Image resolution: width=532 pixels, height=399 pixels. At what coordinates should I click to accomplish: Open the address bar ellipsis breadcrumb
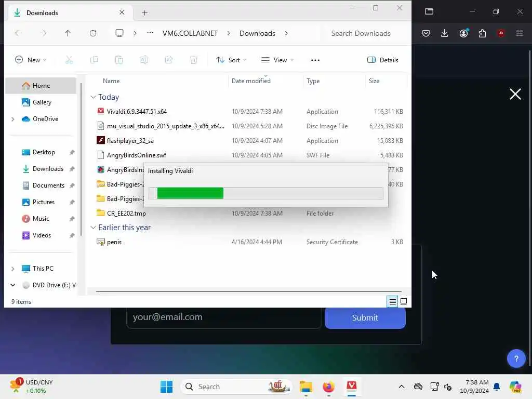pos(150,33)
